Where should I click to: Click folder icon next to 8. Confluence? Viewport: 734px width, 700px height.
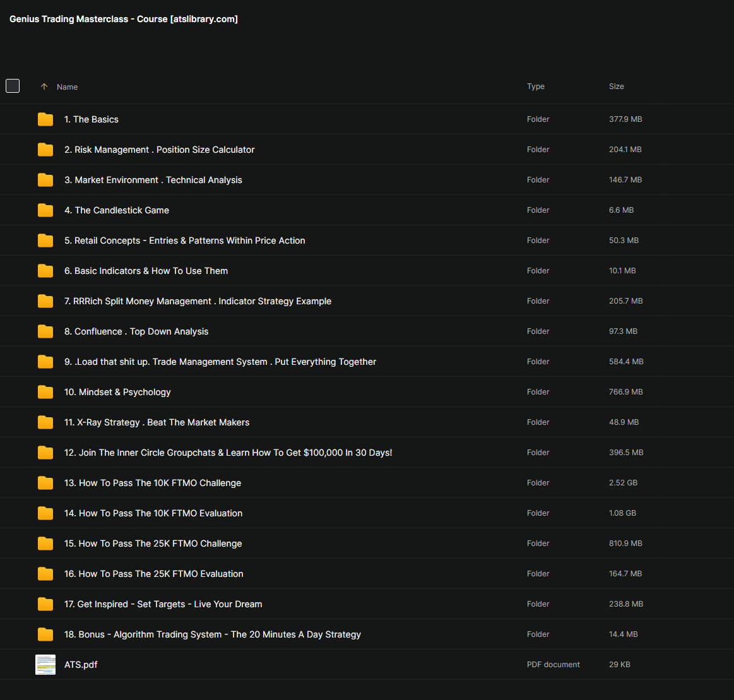coord(45,331)
